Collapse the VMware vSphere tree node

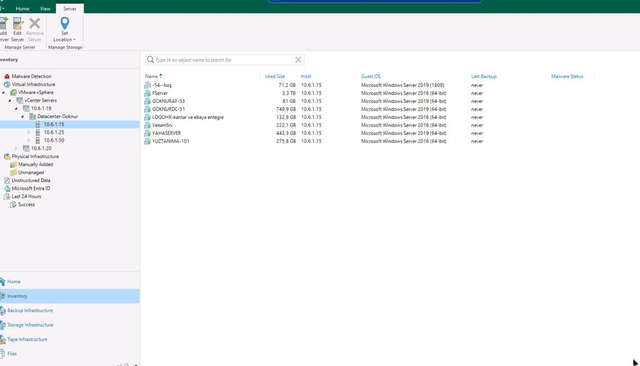coord(4,93)
